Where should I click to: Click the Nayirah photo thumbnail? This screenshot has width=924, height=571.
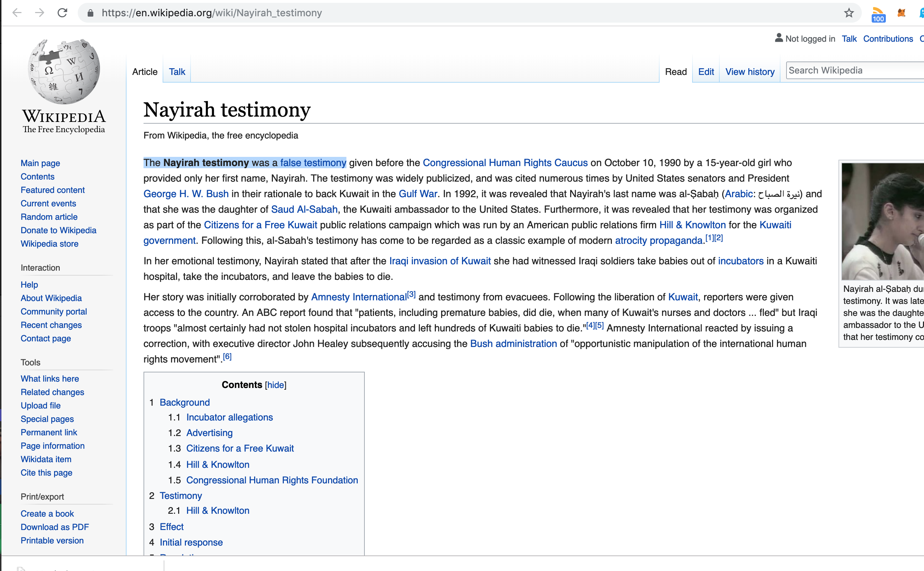[x=882, y=221]
